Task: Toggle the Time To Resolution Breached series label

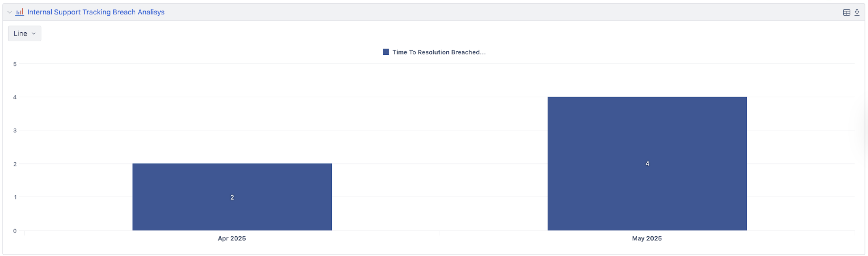Action: (x=439, y=52)
